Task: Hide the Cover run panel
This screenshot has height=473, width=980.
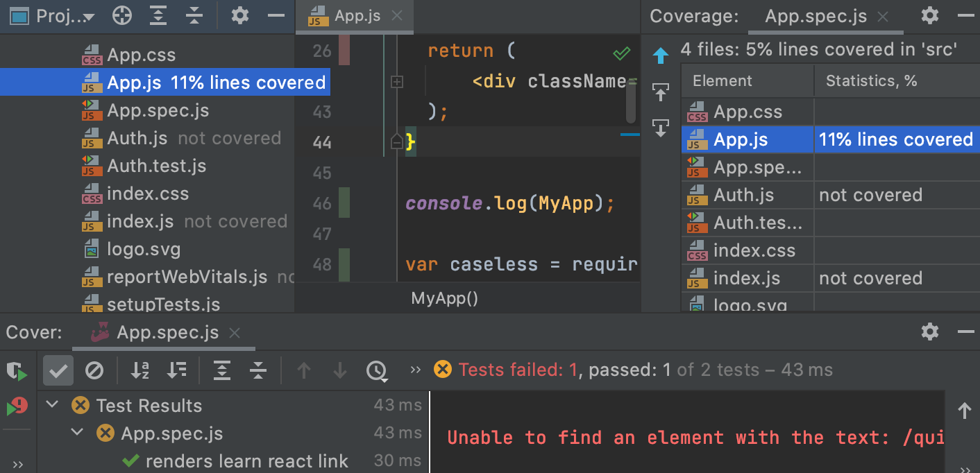Action: (x=966, y=332)
